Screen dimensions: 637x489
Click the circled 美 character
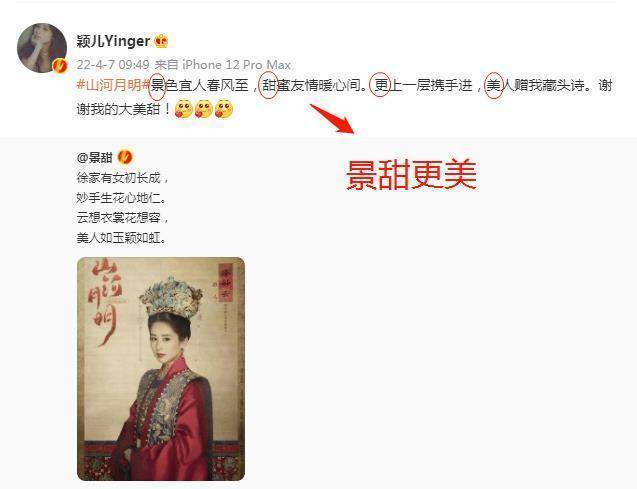(494, 86)
